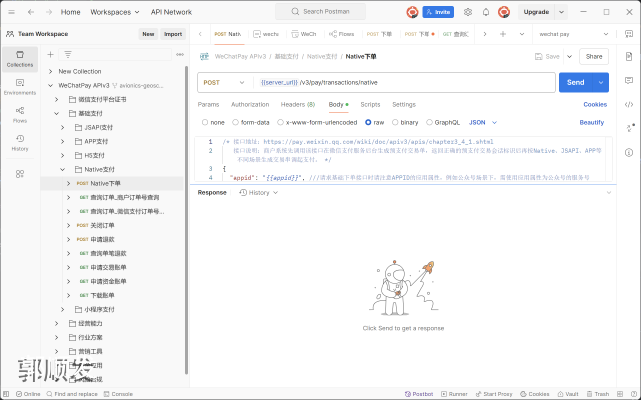
Task: Click the Send button
Action: click(x=576, y=83)
